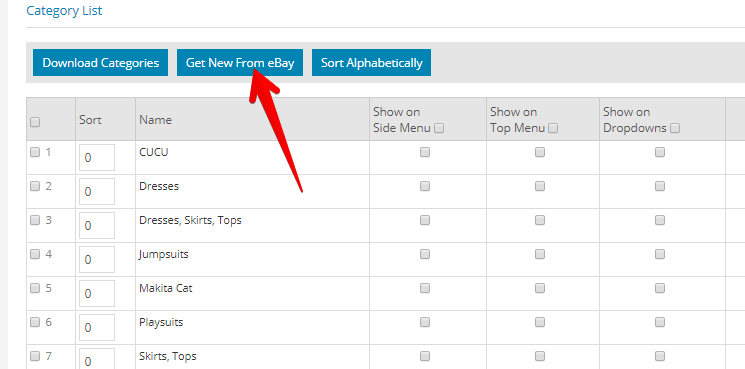Open the Category List heading link
Image resolution: width=745 pixels, height=369 pixels.
64,10
